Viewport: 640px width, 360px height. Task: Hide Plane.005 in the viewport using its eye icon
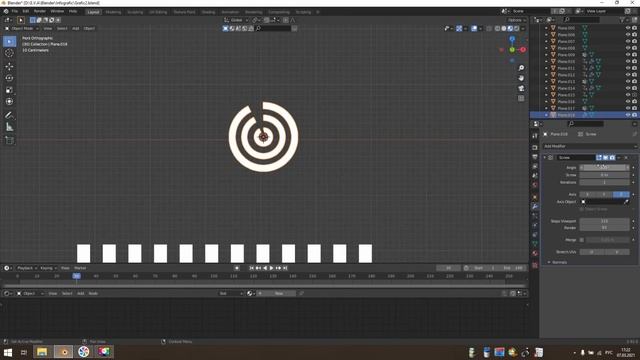(x=628, y=28)
